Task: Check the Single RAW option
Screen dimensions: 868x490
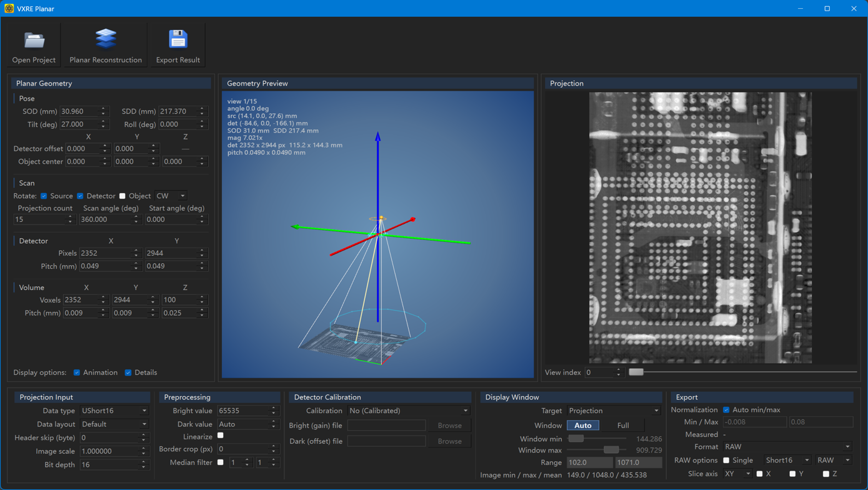Action: (726, 460)
